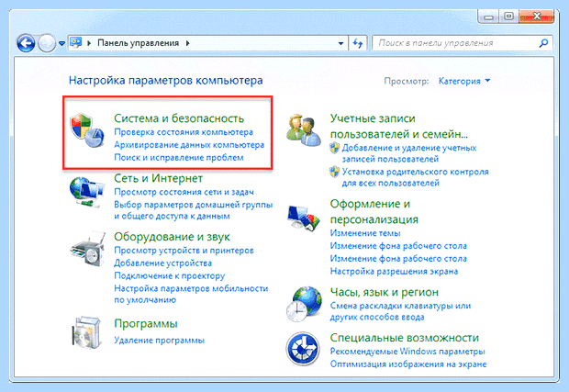Click the greyed Forward arrow button

click(47, 43)
